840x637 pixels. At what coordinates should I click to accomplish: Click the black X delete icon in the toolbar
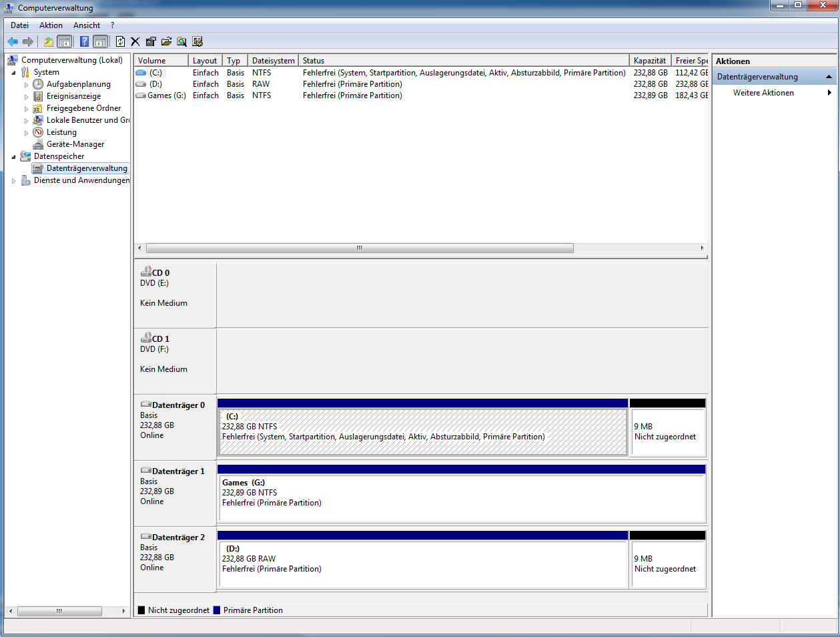[135, 41]
